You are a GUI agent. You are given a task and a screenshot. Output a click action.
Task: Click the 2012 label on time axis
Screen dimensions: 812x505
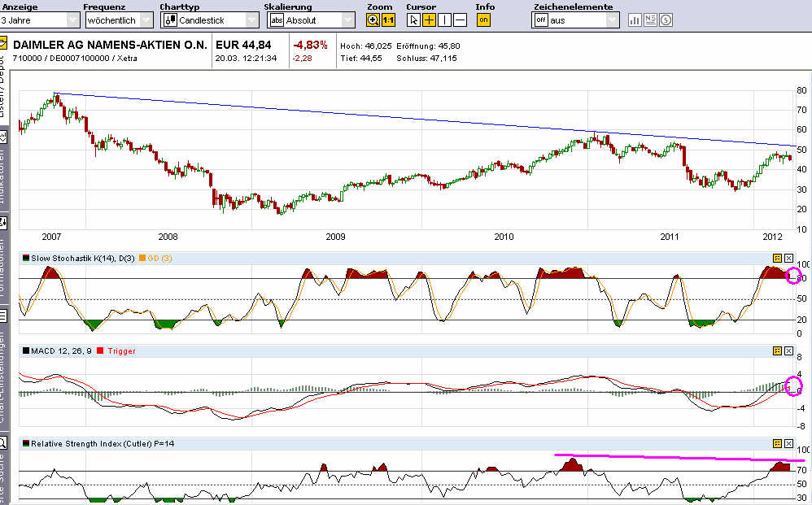pos(773,237)
